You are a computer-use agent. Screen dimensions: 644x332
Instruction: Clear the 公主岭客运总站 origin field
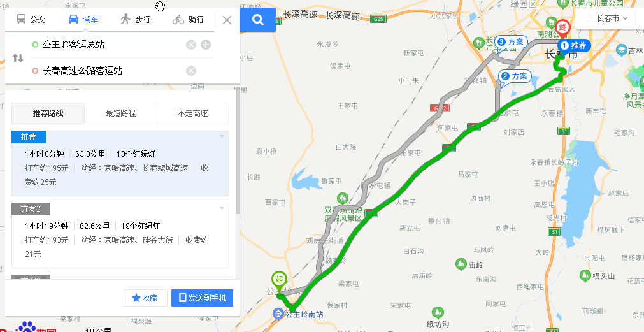191,45
